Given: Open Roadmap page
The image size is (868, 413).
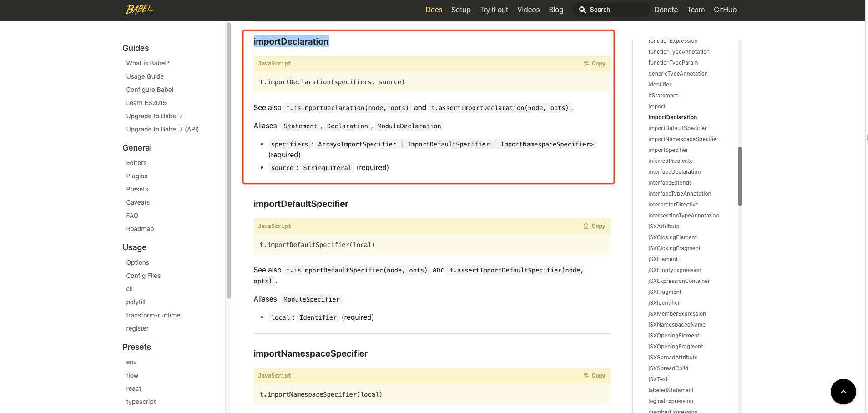Looking at the screenshot, I should coord(140,229).
